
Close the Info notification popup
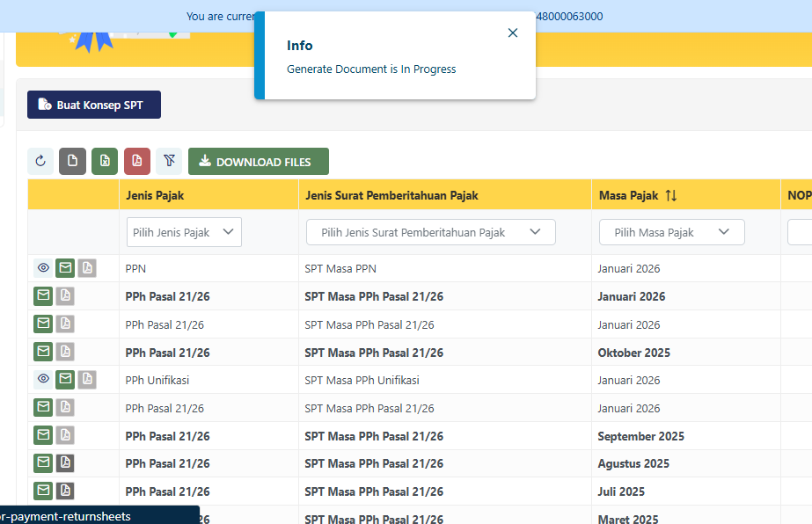(x=513, y=33)
